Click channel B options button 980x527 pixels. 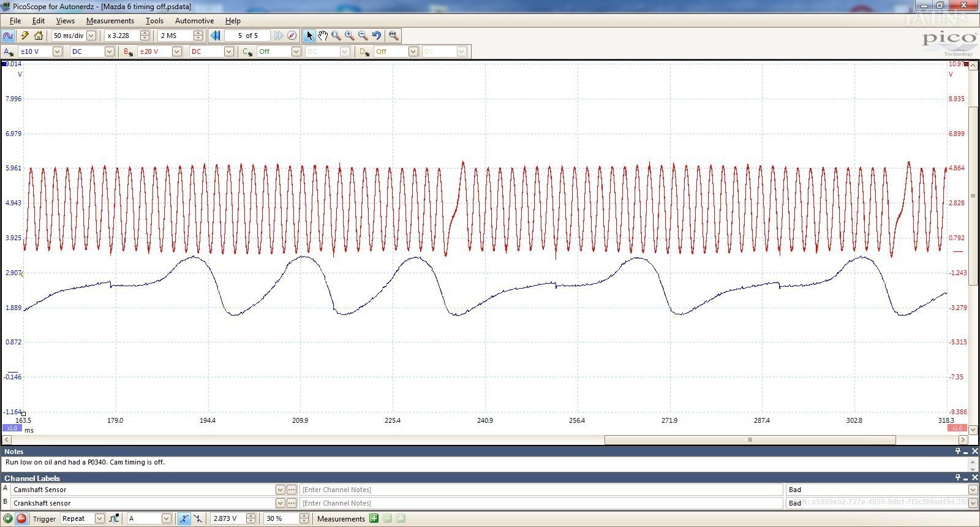pyautogui.click(x=127, y=51)
